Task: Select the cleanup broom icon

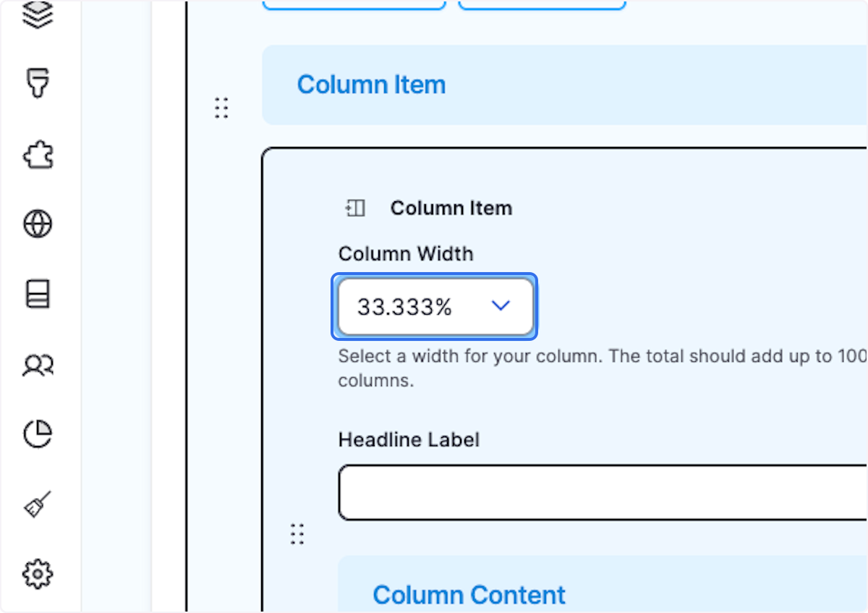Action: [x=38, y=504]
